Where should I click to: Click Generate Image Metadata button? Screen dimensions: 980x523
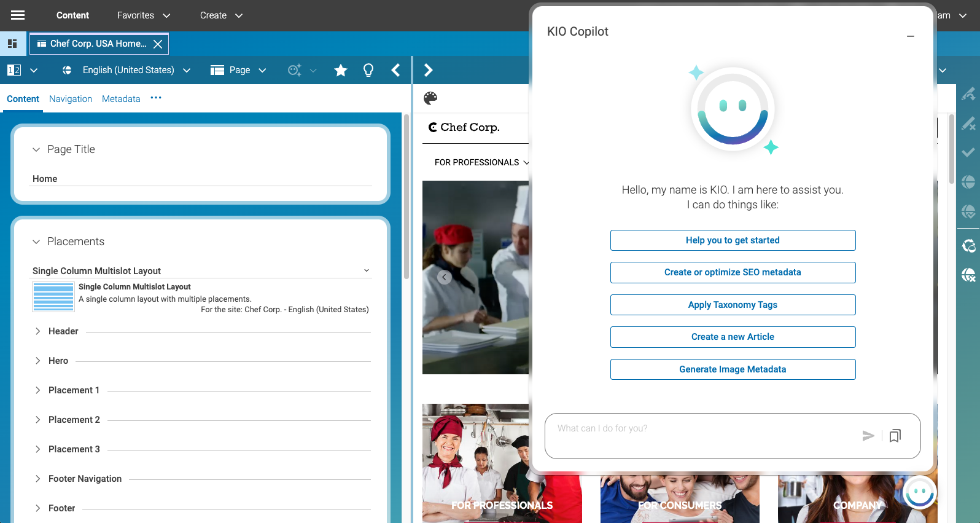[733, 369]
